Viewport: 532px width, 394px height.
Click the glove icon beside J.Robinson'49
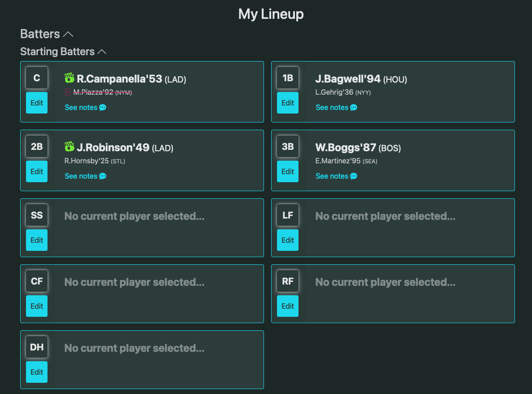coord(69,147)
